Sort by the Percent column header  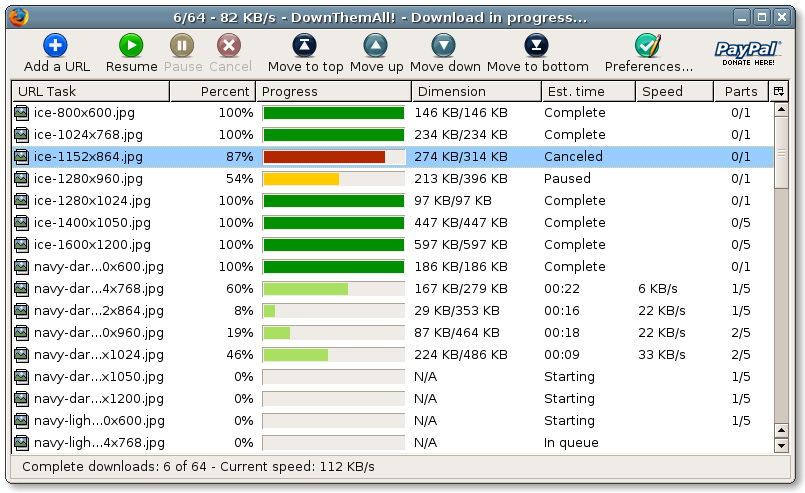pyautogui.click(x=211, y=91)
